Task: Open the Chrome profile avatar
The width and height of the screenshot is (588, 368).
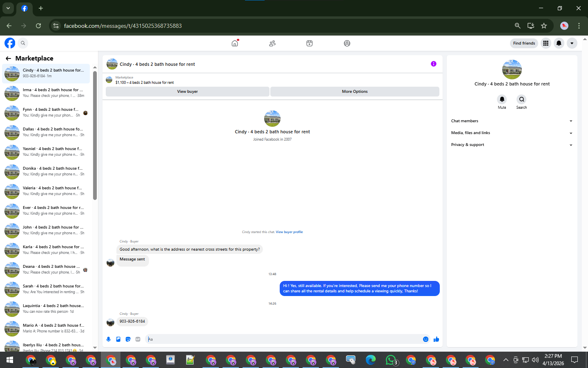Action: pos(564,25)
